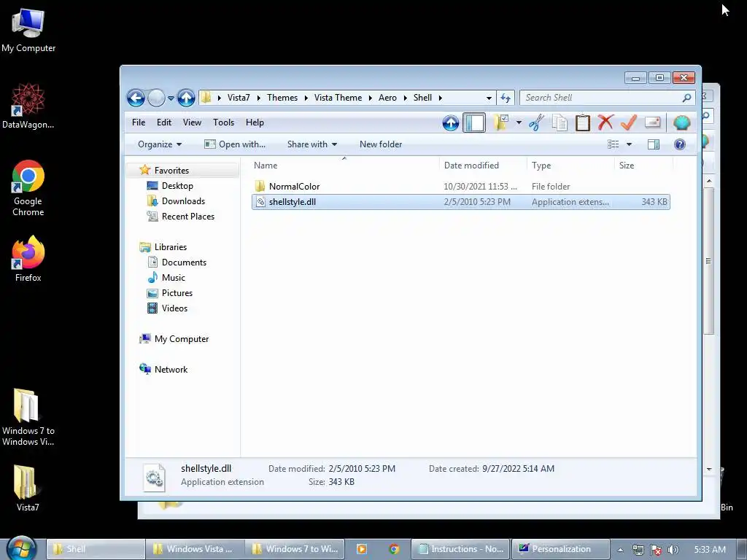Open the Tools menu

pyautogui.click(x=223, y=122)
